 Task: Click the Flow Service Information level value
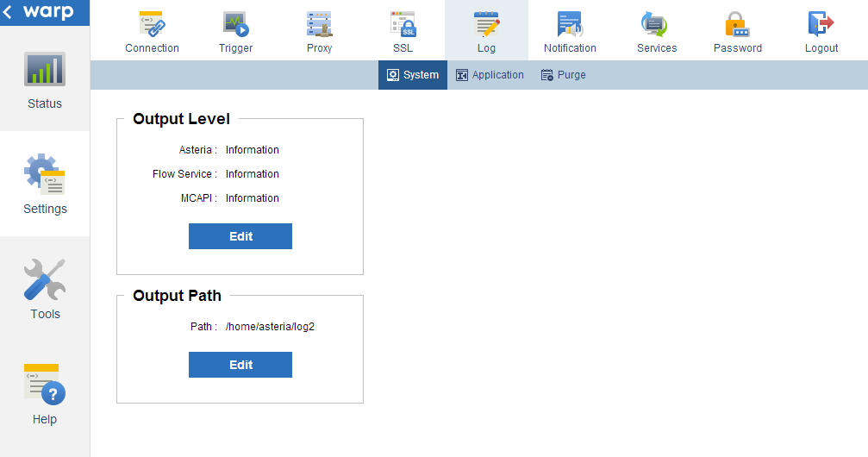253,174
